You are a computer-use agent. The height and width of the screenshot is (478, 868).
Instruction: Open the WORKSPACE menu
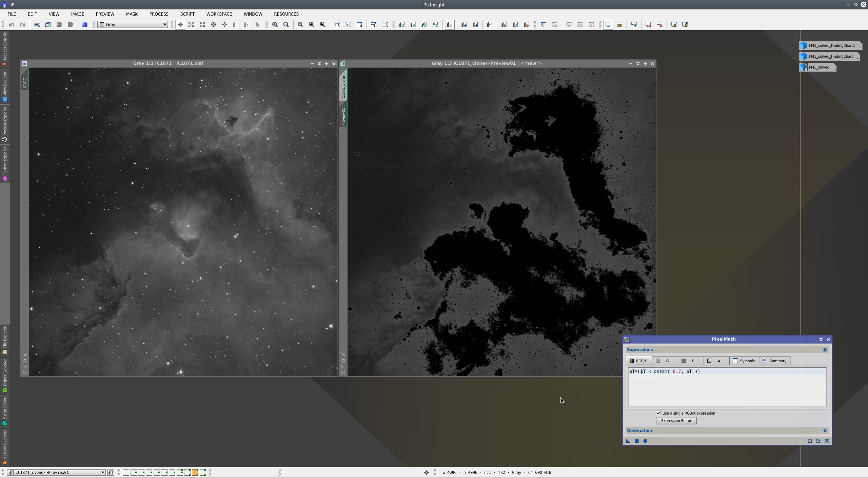(x=219, y=14)
